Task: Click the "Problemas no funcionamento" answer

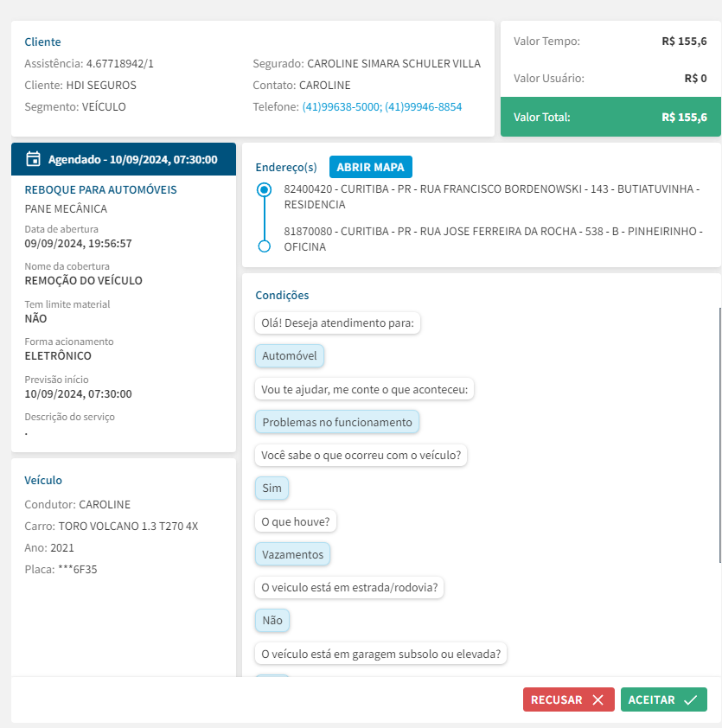Action: [337, 422]
